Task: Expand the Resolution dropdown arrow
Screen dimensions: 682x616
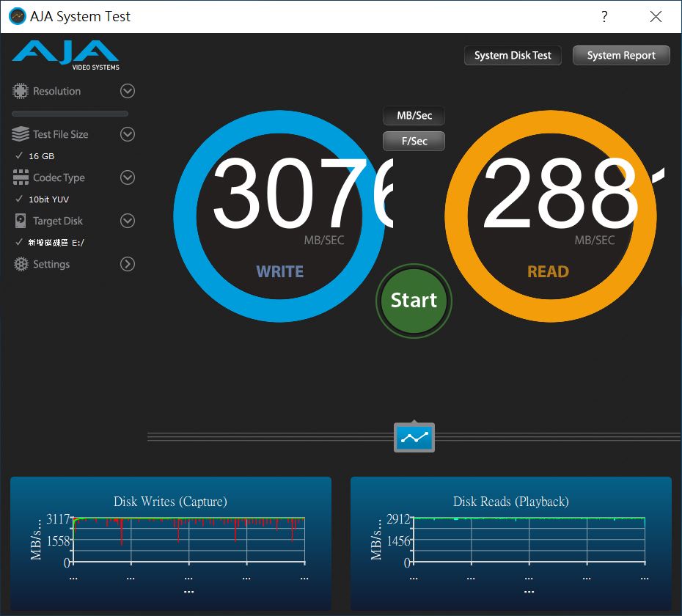Action: [128, 91]
